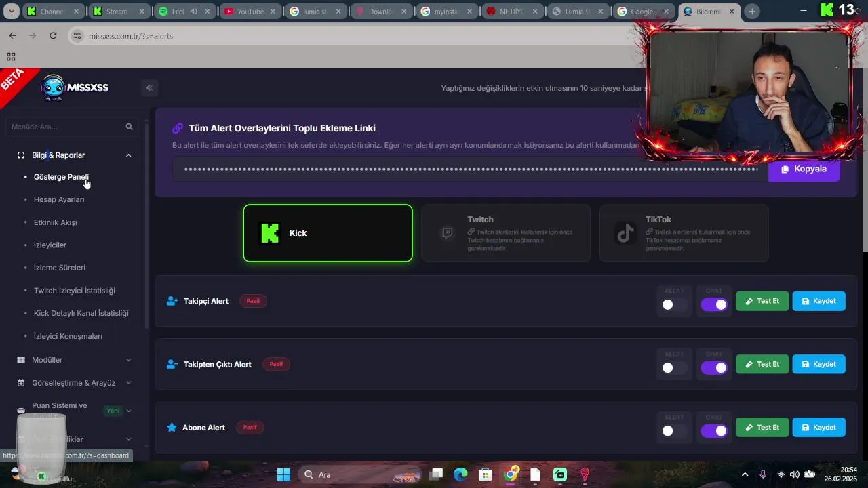Click the Görselleştirme & Arayüz icon
Screen dimensions: 868x488
click(x=21, y=383)
